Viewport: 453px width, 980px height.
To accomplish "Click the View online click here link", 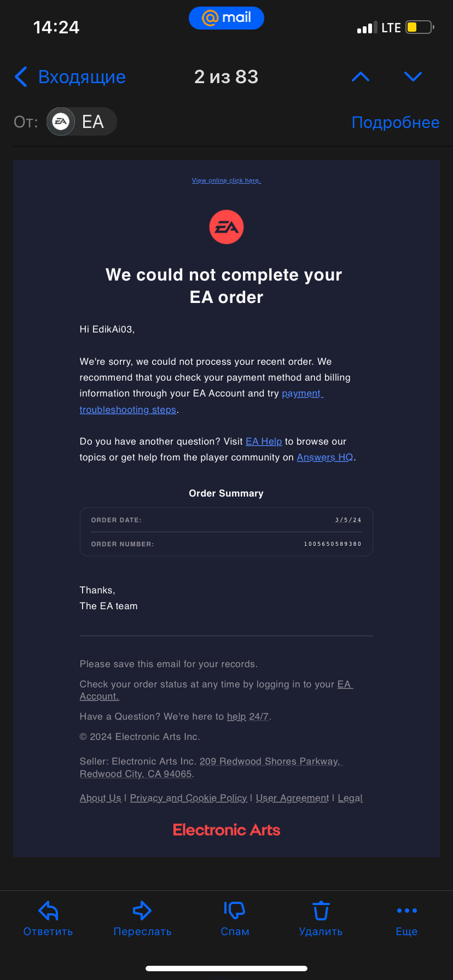I will tap(226, 180).
